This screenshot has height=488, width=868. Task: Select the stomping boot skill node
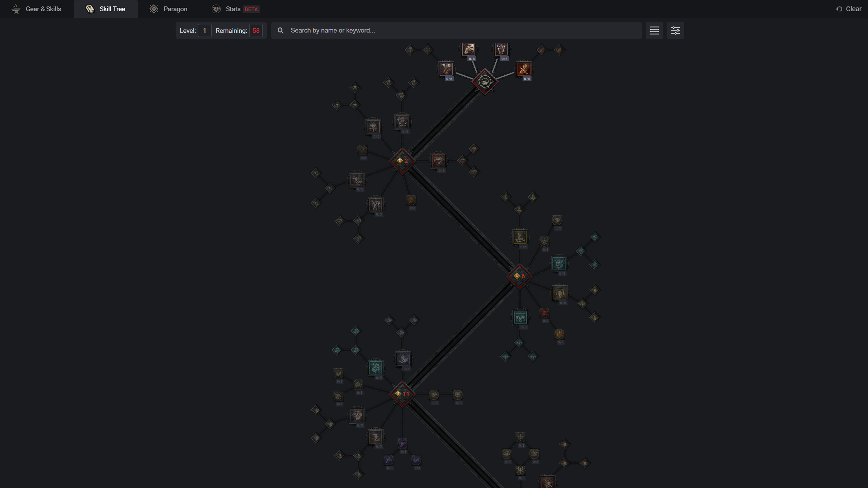(520, 237)
